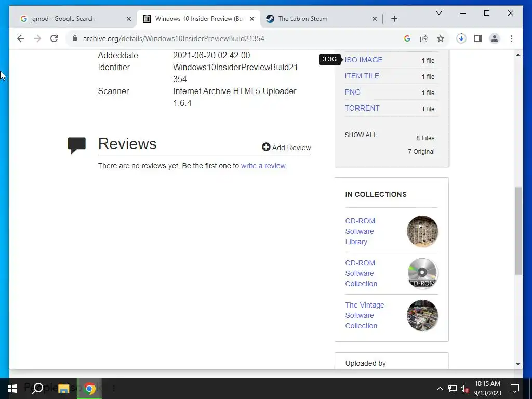Viewport: 532px width, 399px height.
Task: Open the Windows notification center
Action: click(515, 389)
